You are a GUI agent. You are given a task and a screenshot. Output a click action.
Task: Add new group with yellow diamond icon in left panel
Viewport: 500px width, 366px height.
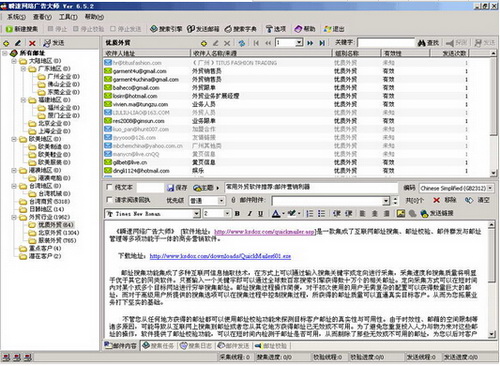pyautogui.click(x=6, y=43)
